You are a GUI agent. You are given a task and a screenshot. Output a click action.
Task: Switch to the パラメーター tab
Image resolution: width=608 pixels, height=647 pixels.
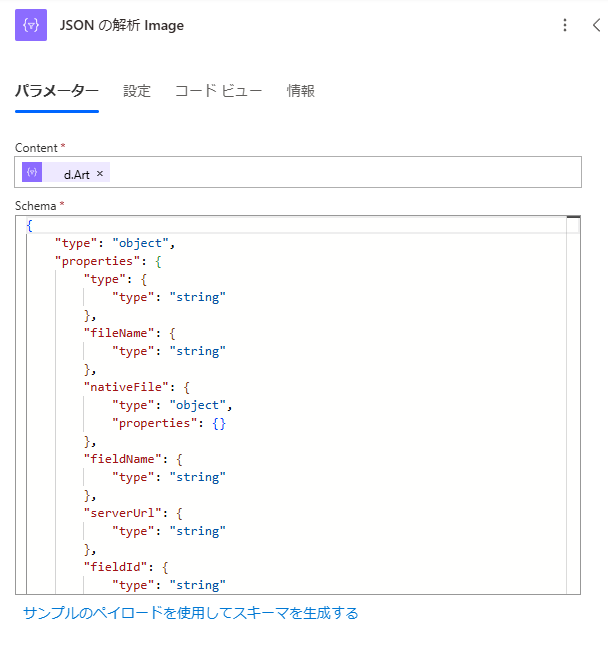57,91
